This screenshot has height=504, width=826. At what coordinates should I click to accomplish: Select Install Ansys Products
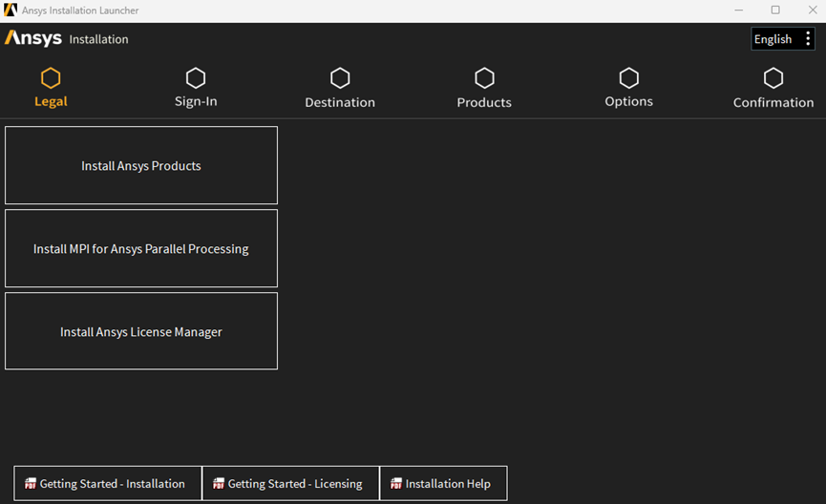tap(141, 165)
